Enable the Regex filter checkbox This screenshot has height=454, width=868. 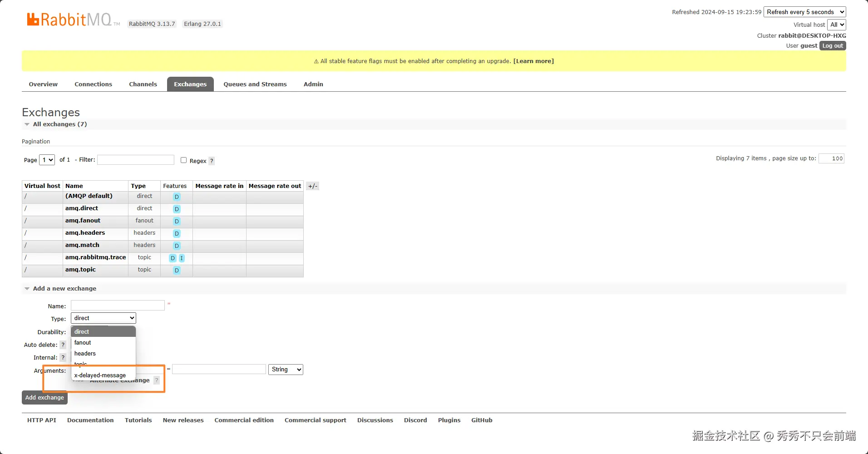click(183, 160)
